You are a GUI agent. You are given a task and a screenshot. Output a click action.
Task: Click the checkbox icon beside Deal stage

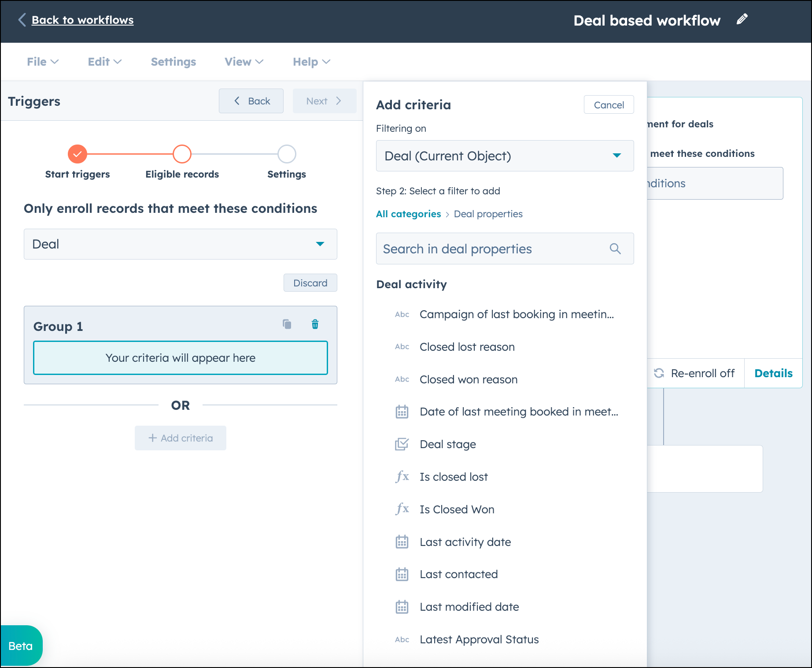tap(402, 444)
